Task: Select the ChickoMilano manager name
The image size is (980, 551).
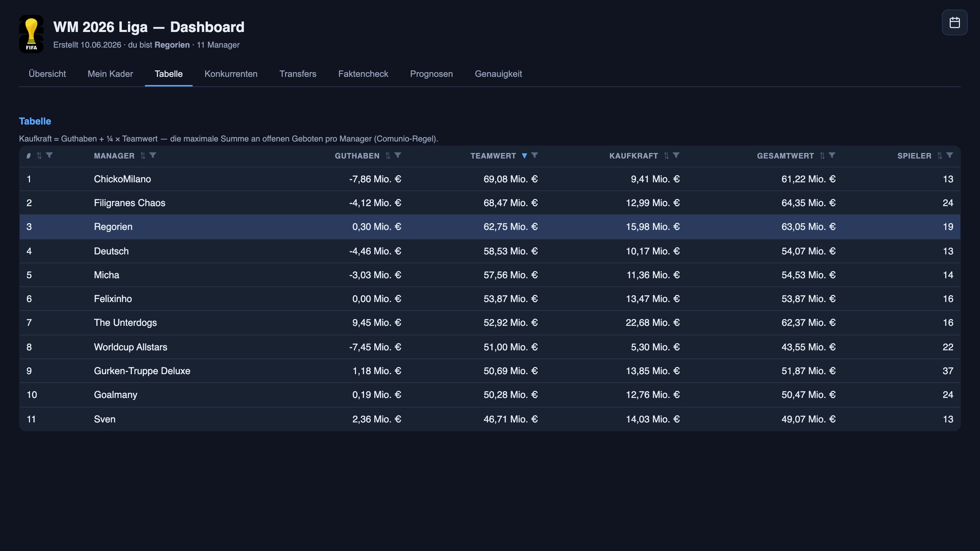Action: [x=122, y=179]
